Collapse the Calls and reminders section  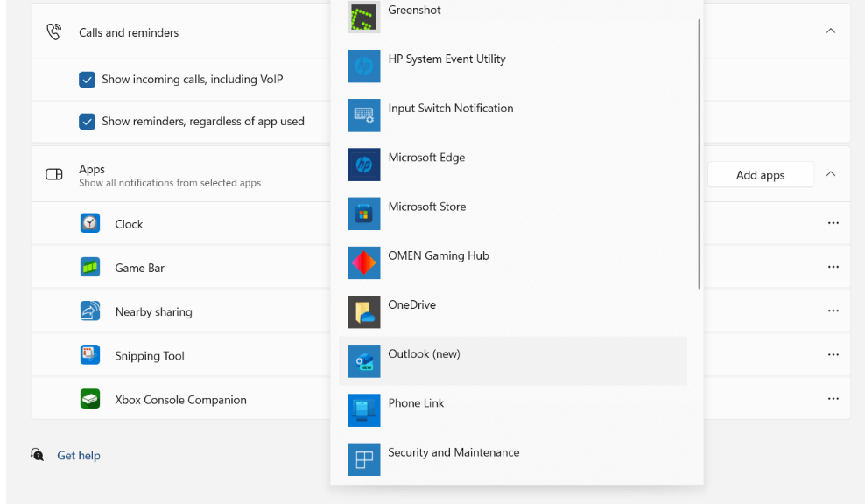pyautogui.click(x=831, y=31)
